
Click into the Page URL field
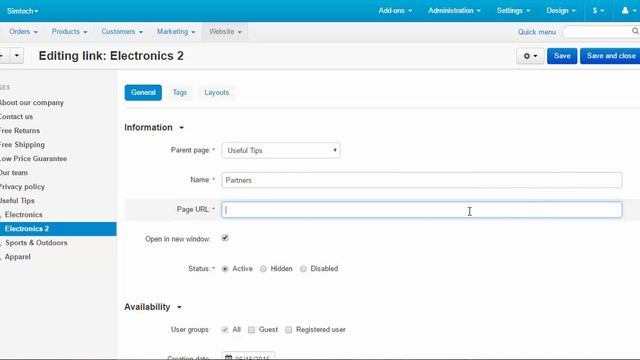422,210
